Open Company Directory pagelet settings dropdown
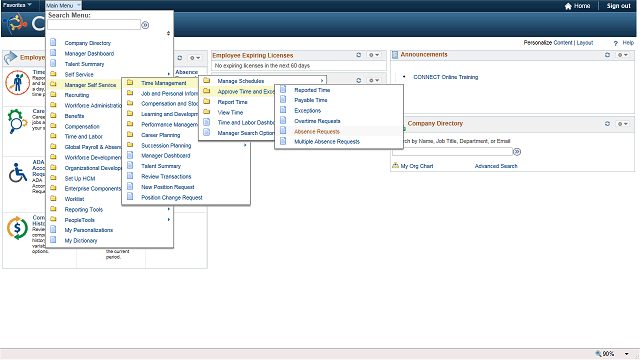The width and height of the screenshot is (640, 360). (622, 124)
